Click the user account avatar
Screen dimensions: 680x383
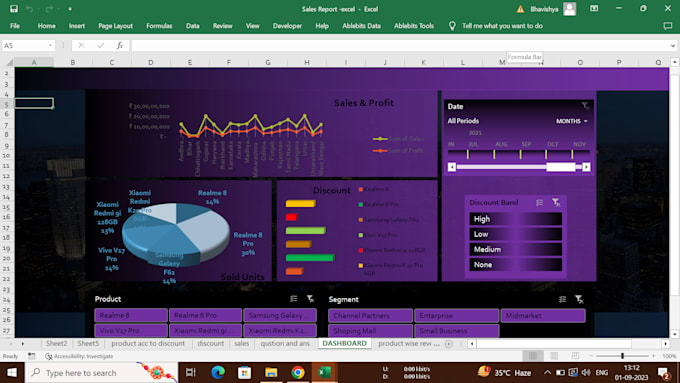(x=569, y=9)
